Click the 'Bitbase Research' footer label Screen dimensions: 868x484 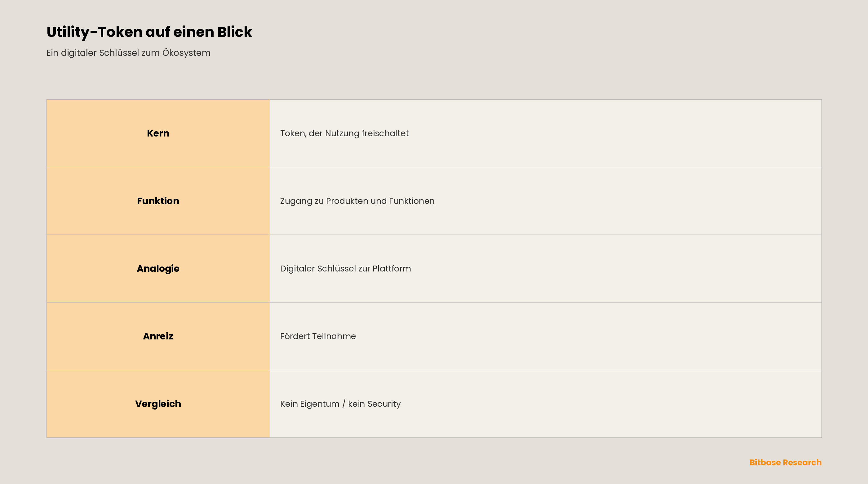(786, 462)
